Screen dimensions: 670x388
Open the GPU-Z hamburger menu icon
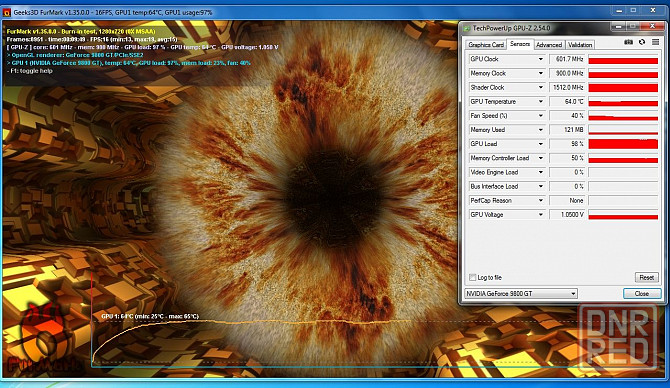coord(655,42)
